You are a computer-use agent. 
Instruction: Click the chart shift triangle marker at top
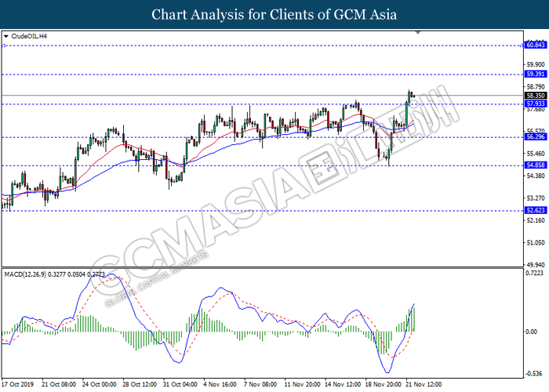(420, 33)
